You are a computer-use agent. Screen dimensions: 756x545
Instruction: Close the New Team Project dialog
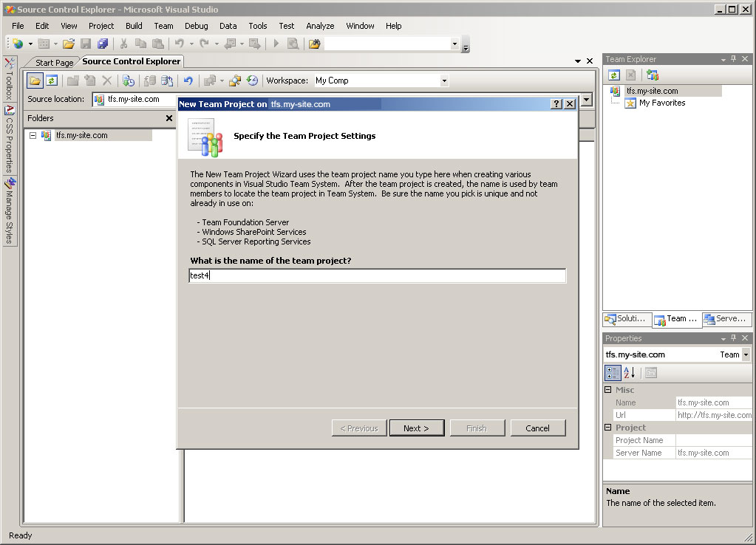pyautogui.click(x=570, y=104)
